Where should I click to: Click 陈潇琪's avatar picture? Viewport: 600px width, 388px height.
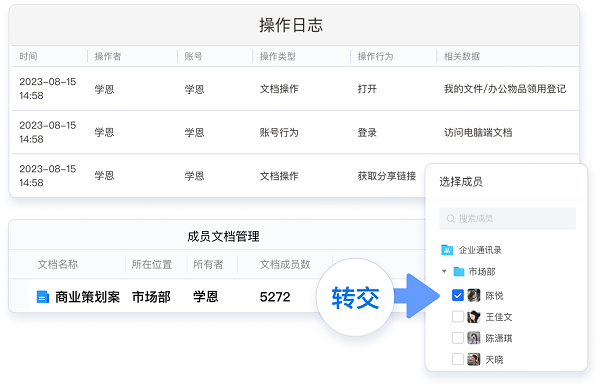click(474, 338)
